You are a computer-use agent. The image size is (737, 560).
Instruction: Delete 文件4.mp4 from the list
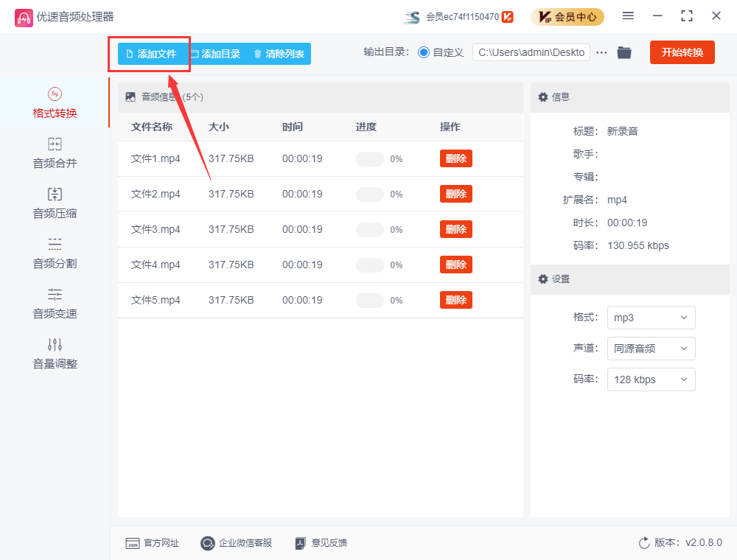456,265
